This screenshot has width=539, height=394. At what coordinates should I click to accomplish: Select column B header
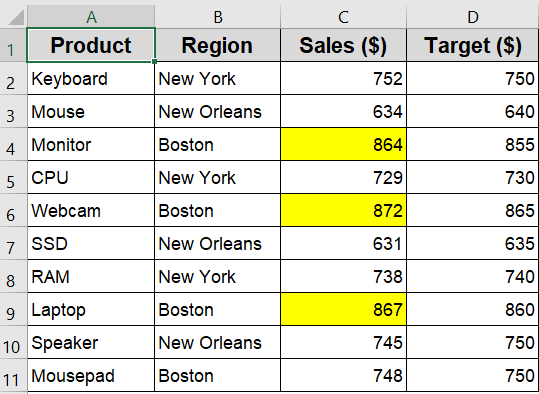(218, 17)
